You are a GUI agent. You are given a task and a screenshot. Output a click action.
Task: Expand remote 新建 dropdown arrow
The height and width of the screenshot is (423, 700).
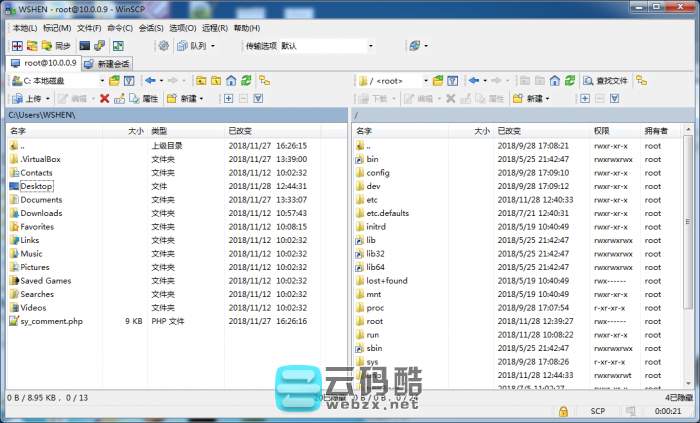[x=547, y=99]
